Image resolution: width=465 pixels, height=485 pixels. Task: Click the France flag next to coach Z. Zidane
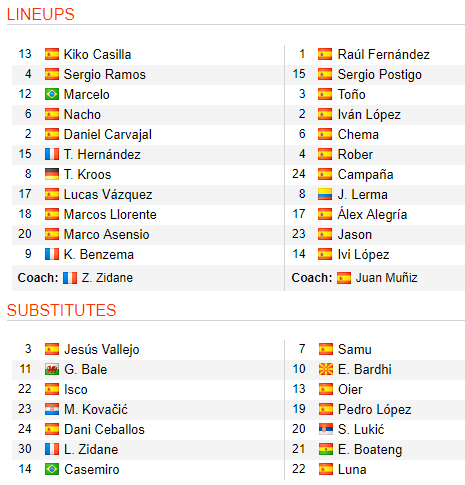70,278
